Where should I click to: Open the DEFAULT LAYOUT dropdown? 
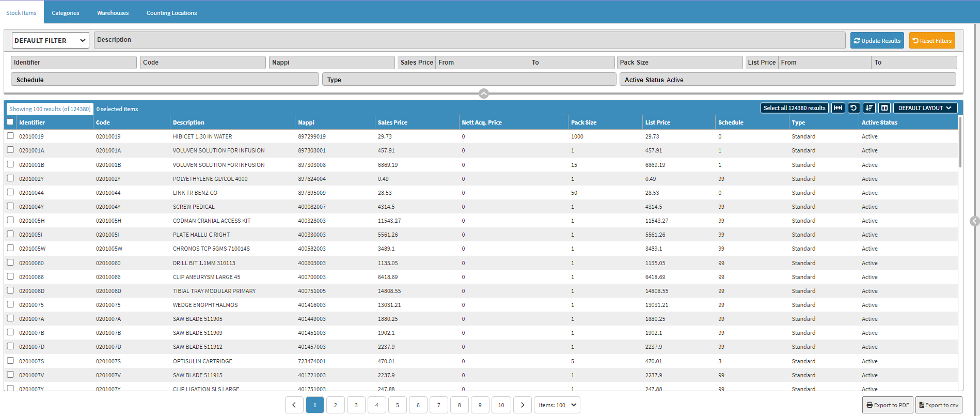point(925,108)
